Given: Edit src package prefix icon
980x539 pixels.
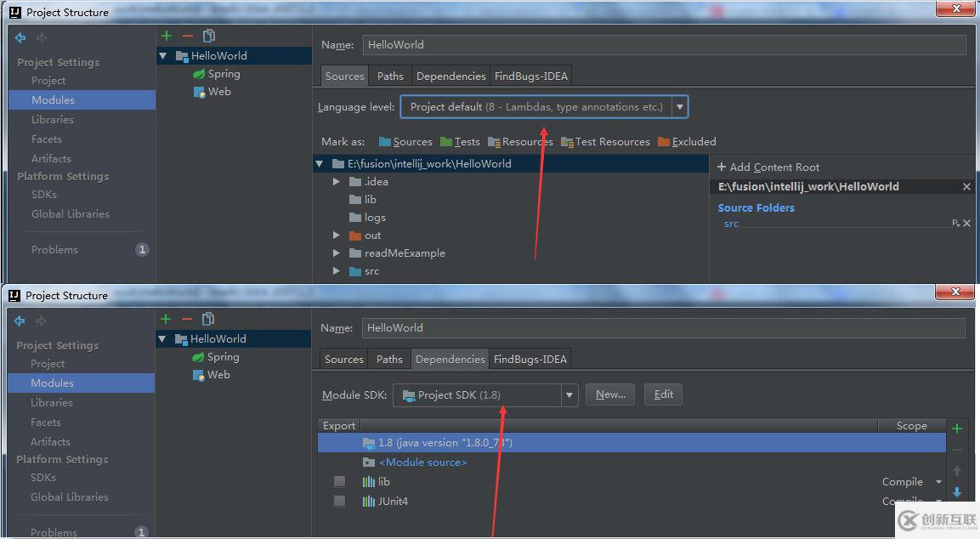Looking at the screenshot, I should (x=955, y=224).
